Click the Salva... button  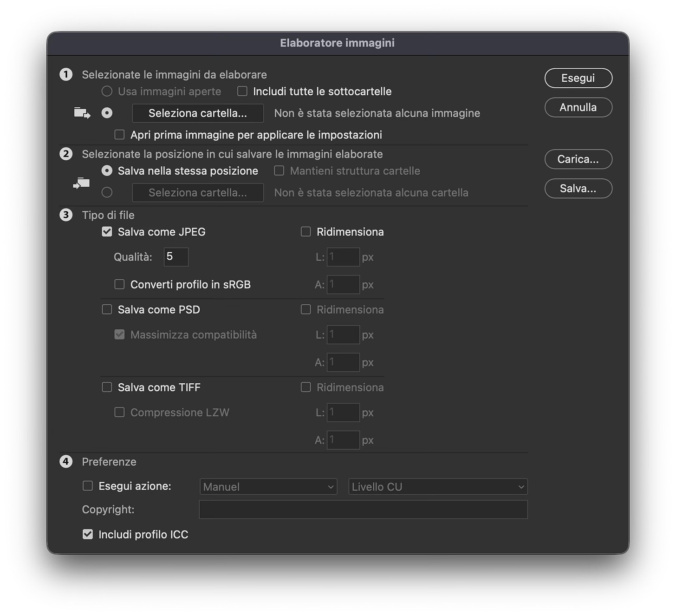(x=578, y=189)
